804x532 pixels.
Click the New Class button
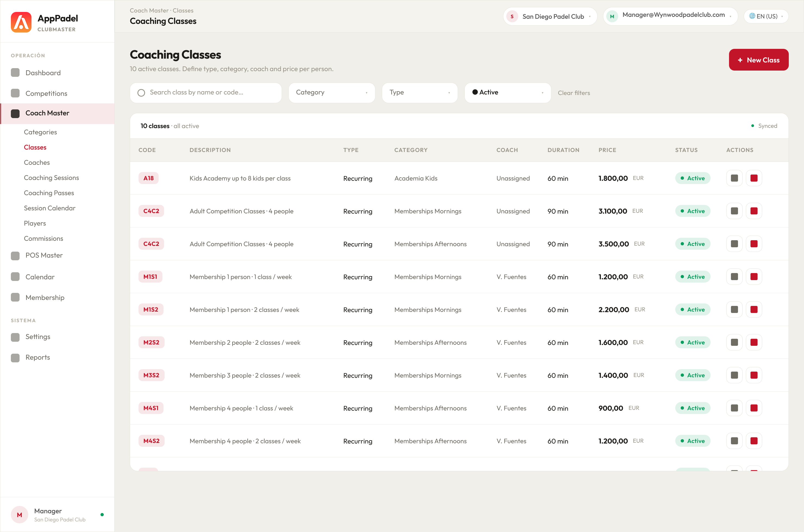[758, 60]
